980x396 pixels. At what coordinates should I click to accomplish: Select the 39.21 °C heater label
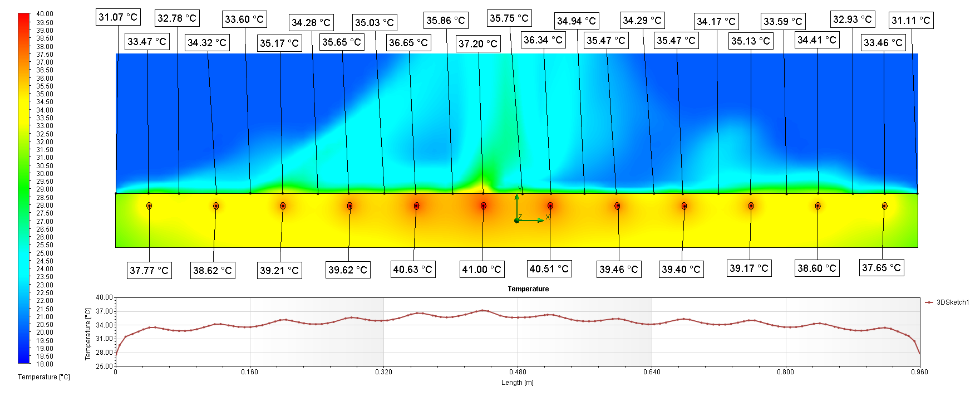tap(279, 270)
